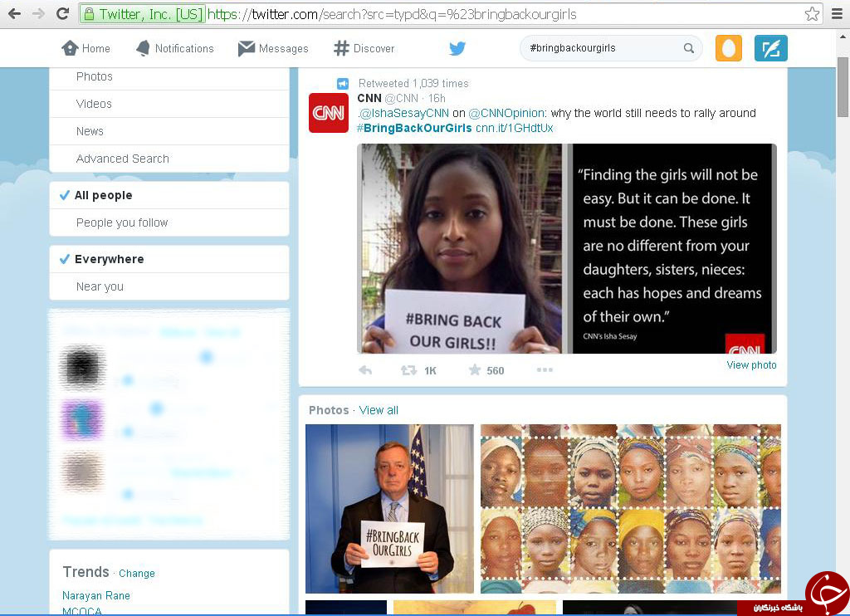This screenshot has height=616, width=850.
Task: Compose a new tweet with quill button
Action: (771, 48)
